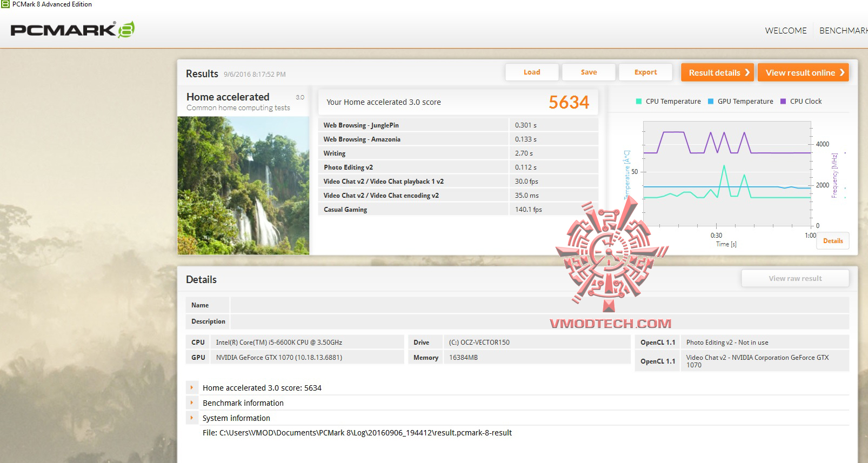Click View result online
The image size is (868, 463).
[803, 72]
